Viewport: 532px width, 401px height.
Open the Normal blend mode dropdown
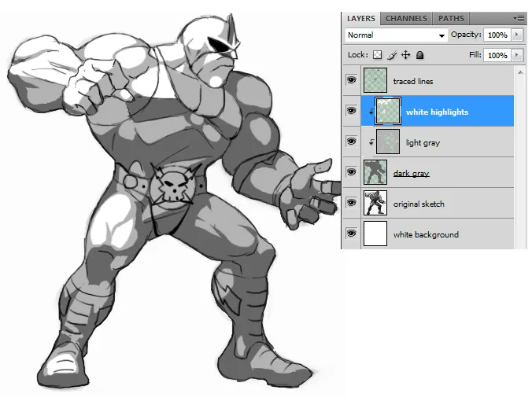pos(396,35)
